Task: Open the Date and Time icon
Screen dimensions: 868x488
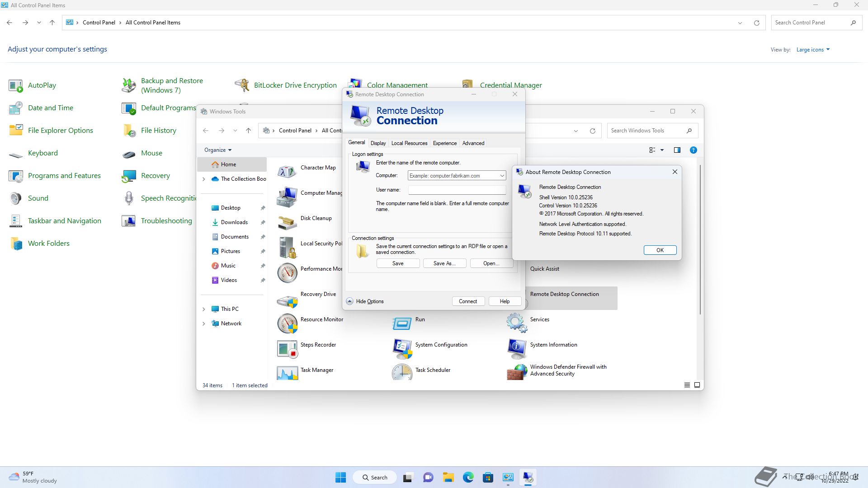Action: pos(16,108)
